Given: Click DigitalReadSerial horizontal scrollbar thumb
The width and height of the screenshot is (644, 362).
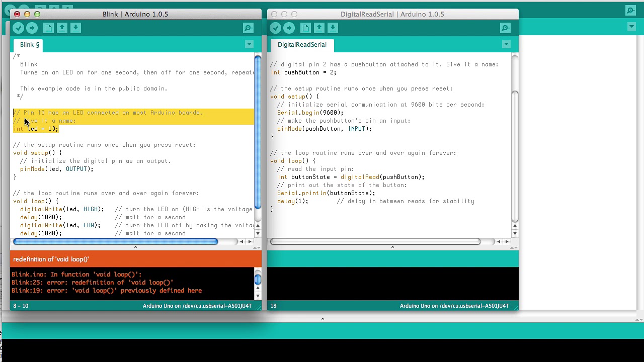Looking at the screenshot, I should click(375, 242).
